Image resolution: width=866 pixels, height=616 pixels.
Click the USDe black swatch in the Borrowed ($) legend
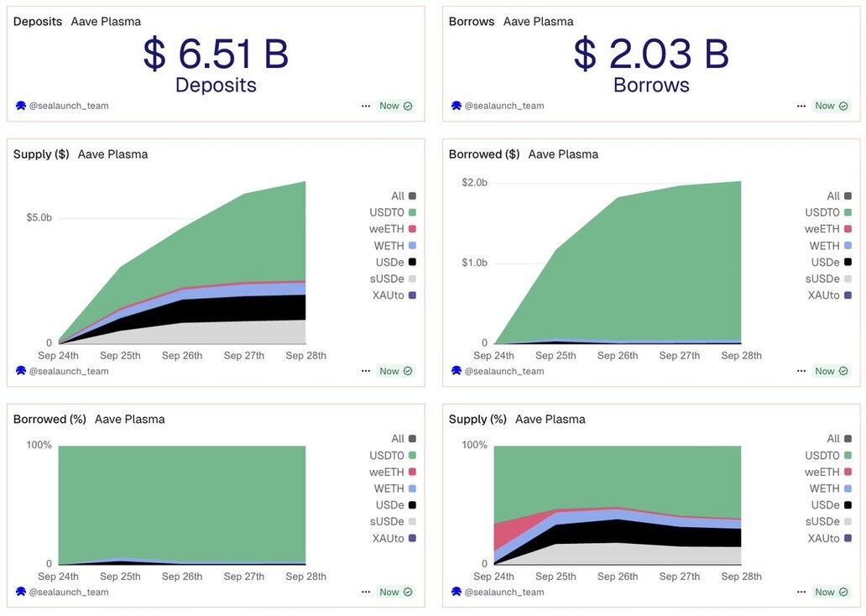point(848,262)
